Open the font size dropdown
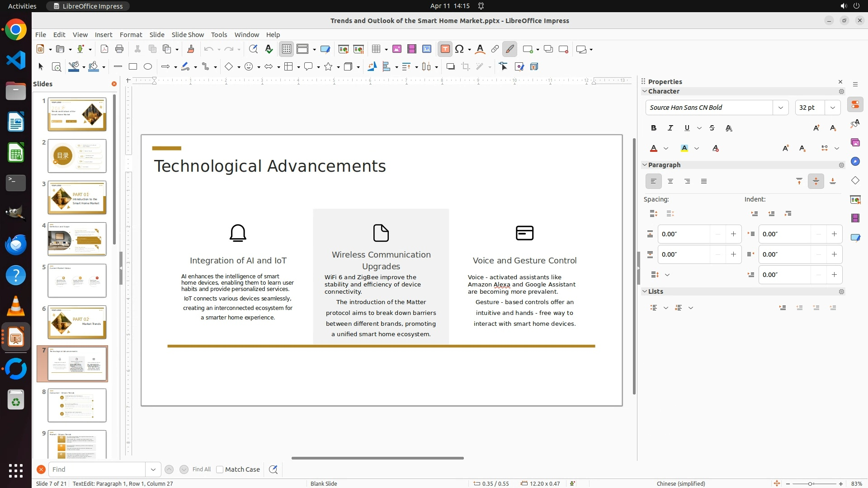This screenshot has width=868, height=488. click(832, 108)
